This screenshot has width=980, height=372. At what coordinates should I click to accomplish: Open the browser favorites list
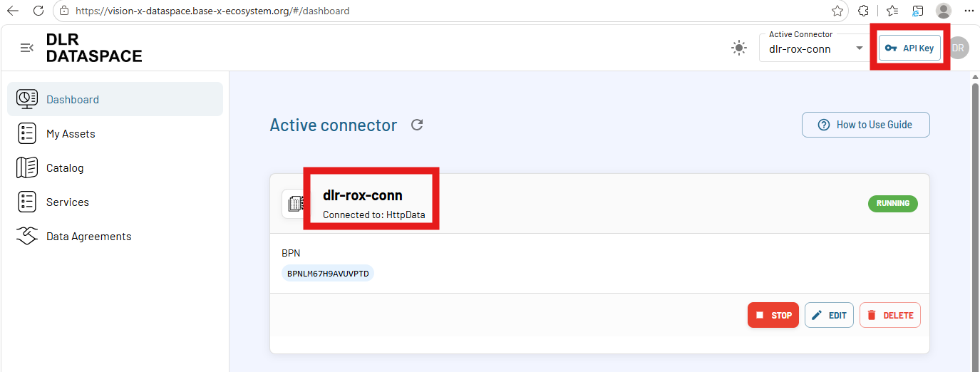click(892, 11)
